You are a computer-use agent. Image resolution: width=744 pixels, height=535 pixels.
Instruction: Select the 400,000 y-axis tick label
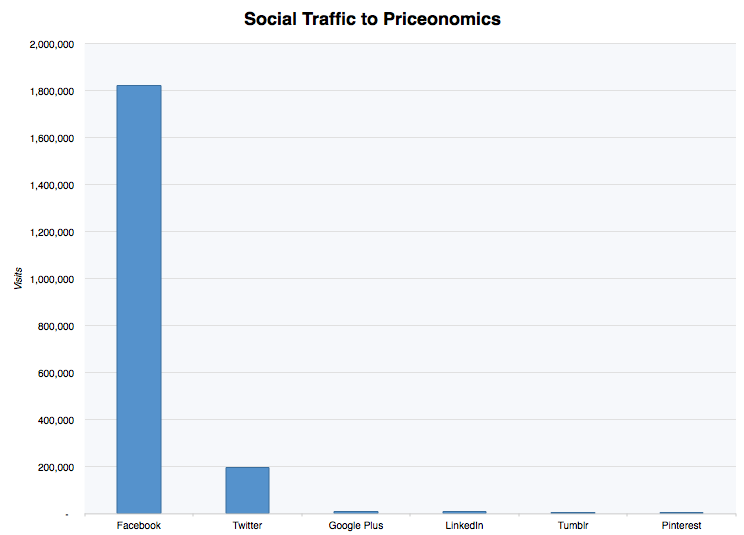click(54, 420)
